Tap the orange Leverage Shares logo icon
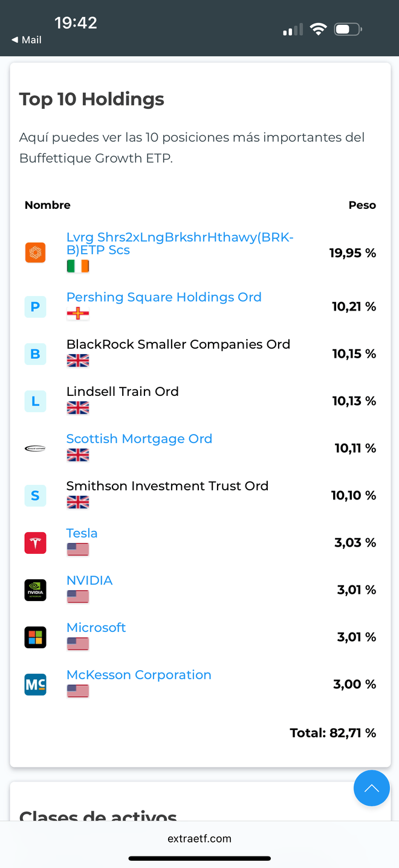The height and width of the screenshot is (868, 399). tap(35, 252)
